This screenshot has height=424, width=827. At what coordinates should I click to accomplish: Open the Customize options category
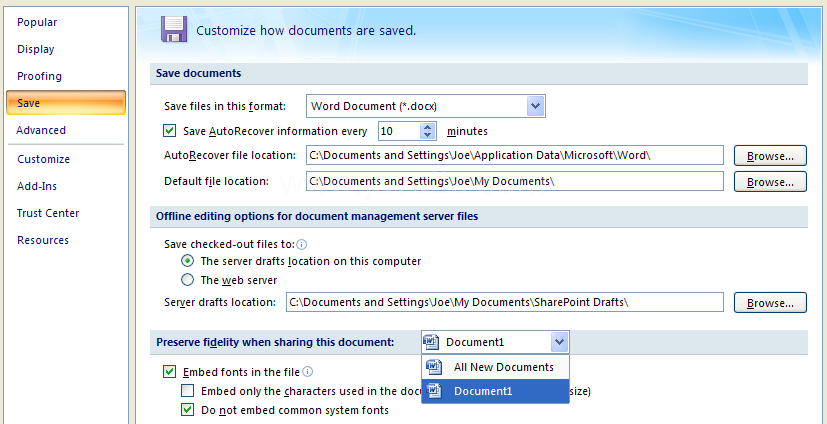[x=43, y=159]
